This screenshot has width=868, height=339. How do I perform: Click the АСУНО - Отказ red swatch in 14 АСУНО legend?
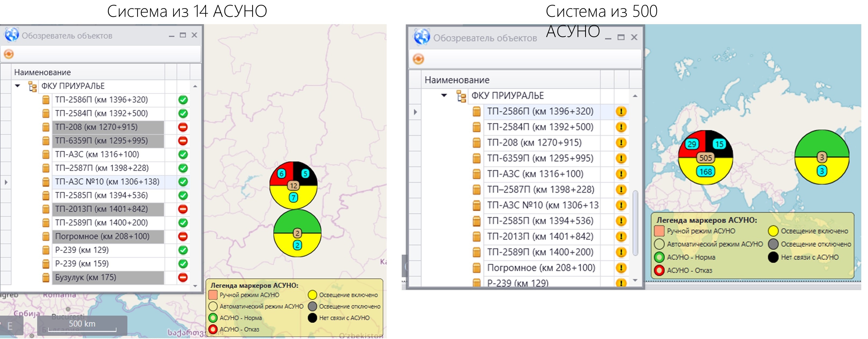coord(213,329)
